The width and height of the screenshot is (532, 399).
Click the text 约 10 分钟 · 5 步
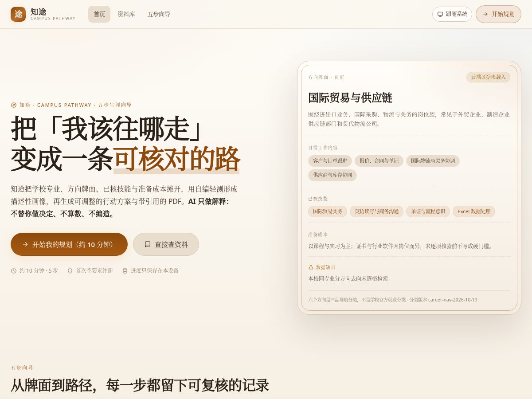tap(39, 270)
